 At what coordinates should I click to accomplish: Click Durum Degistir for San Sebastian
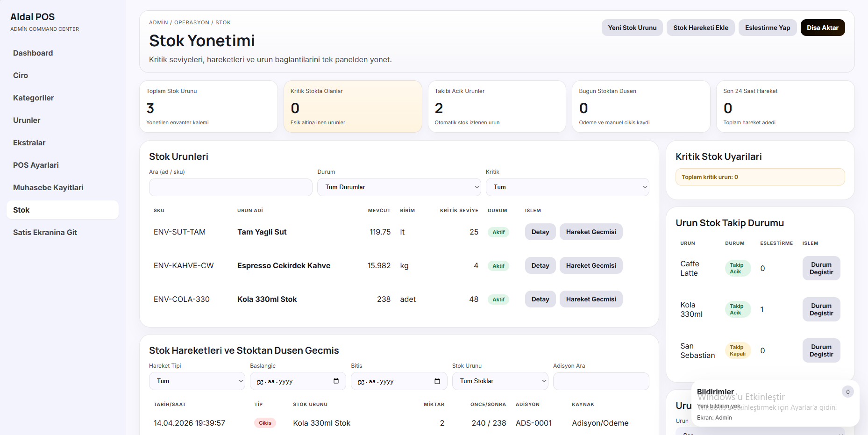[821, 350]
